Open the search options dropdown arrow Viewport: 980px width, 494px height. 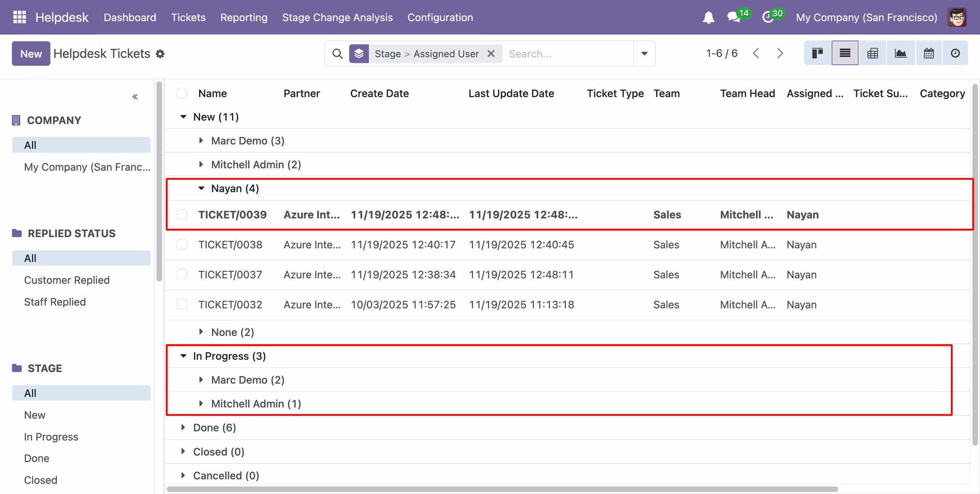tap(644, 54)
